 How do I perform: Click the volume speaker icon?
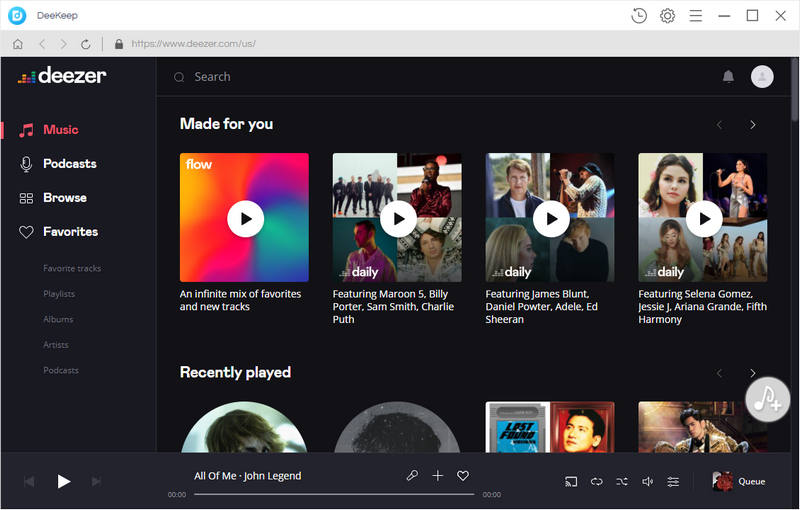pyautogui.click(x=647, y=481)
